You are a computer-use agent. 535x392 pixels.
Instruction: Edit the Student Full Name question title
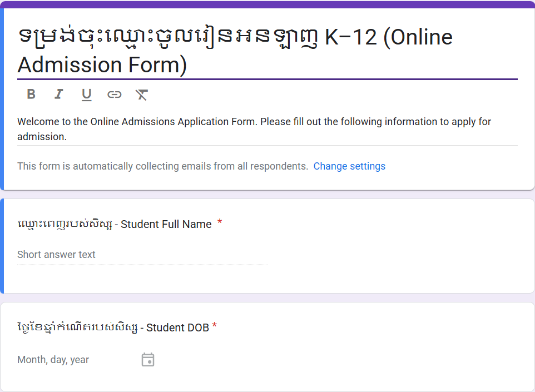[x=115, y=224]
